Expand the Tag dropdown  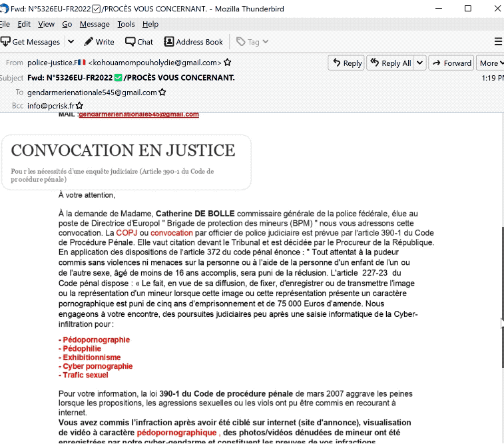pyautogui.click(x=253, y=42)
